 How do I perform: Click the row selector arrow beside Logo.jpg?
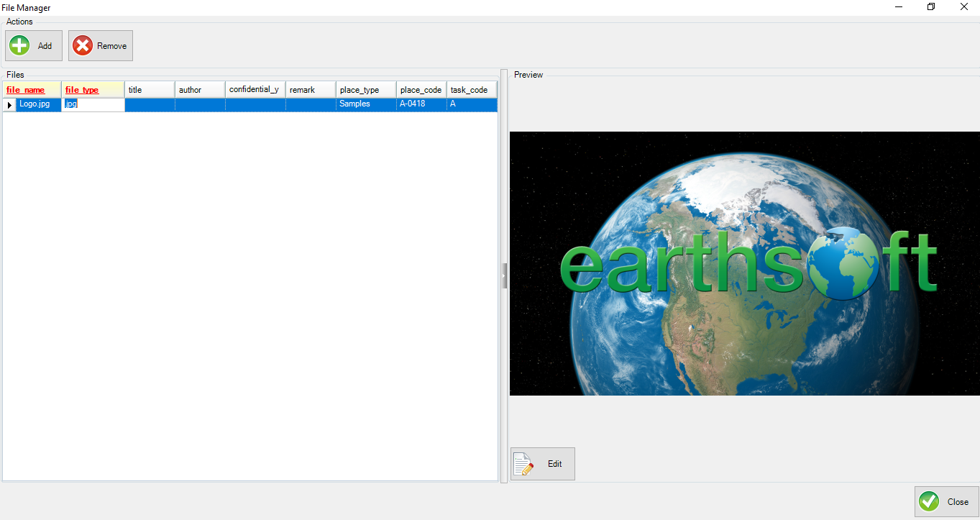[x=9, y=104]
